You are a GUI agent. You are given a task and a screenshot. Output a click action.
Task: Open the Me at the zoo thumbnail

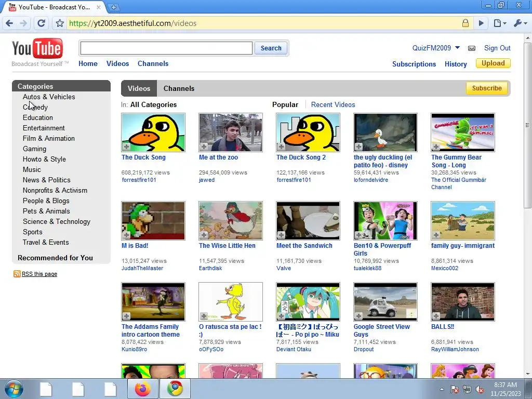click(230, 132)
